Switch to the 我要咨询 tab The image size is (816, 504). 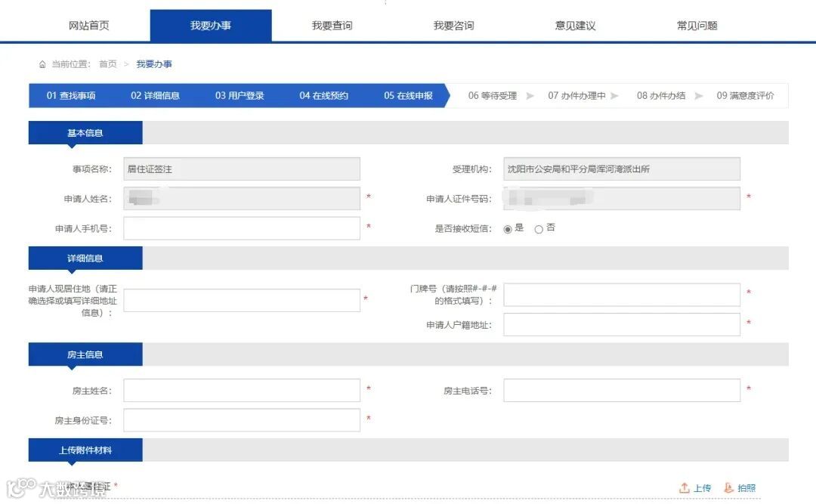[454, 26]
